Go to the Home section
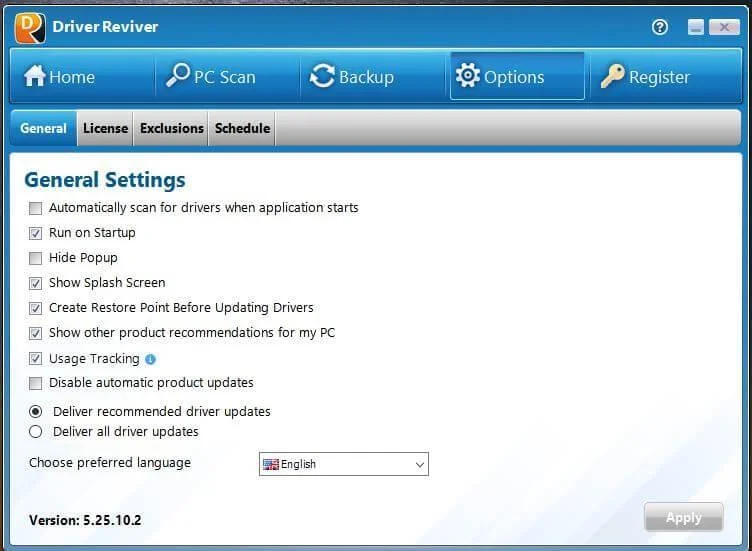Image resolution: width=752 pixels, height=551 pixels. tap(82, 76)
